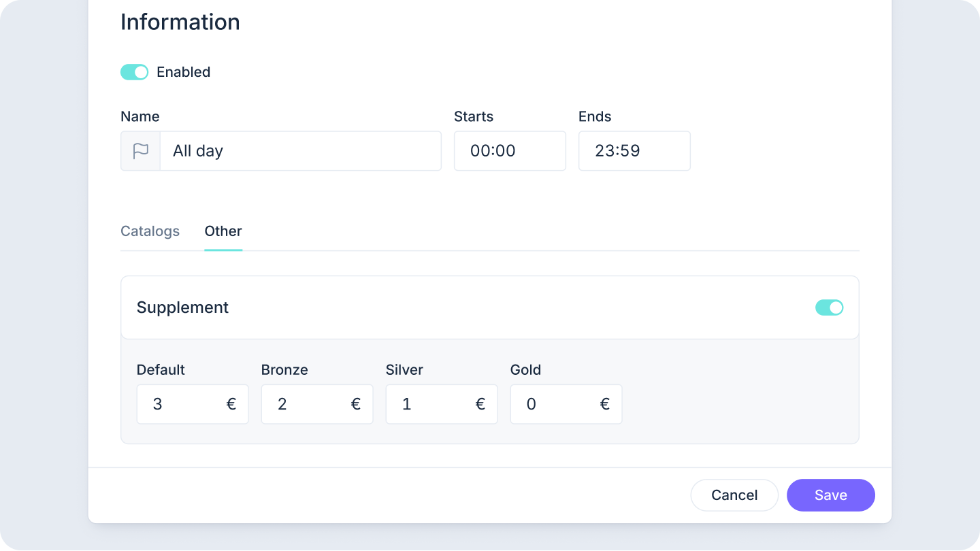
Task: Click the euro symbol in Bronze field
Action: coord(356,404)
